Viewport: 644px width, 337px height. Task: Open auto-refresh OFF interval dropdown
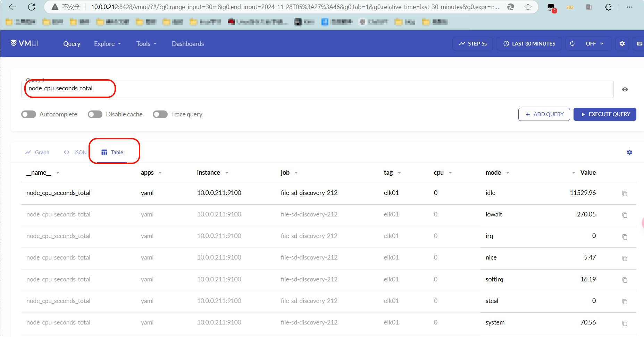[x=595, y=44]
